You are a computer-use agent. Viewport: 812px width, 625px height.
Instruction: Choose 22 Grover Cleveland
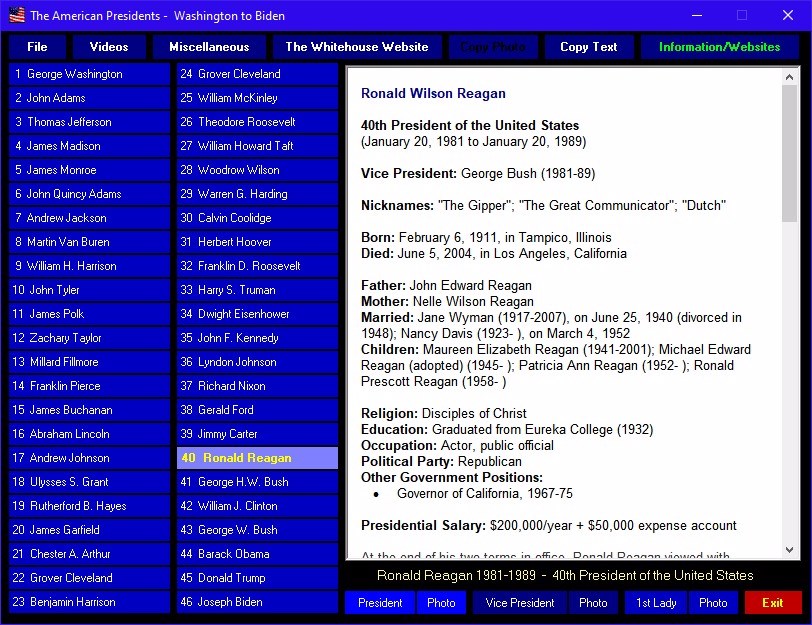[x=90, y=578]
